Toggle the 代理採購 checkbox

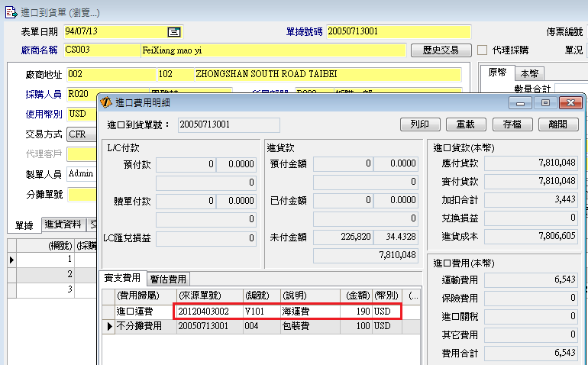coord(483,50)
